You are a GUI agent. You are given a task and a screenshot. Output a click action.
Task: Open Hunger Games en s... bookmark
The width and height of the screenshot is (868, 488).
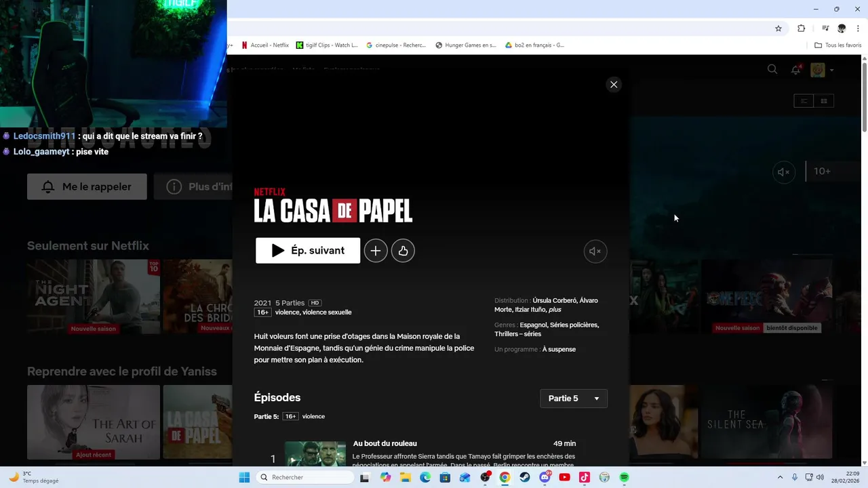tap(466, 45)
